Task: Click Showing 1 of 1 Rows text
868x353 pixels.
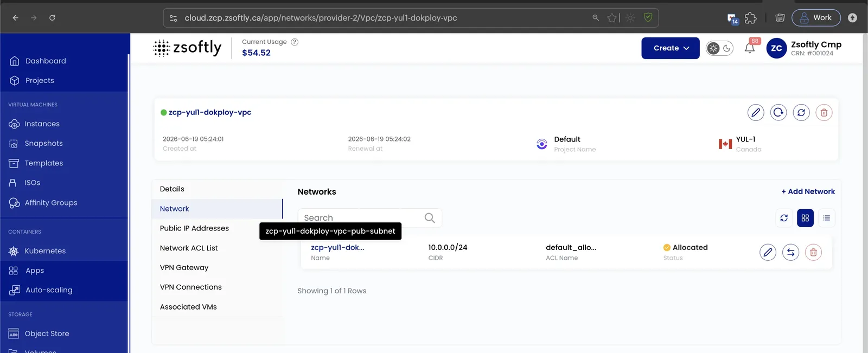Action: (332, 291)
